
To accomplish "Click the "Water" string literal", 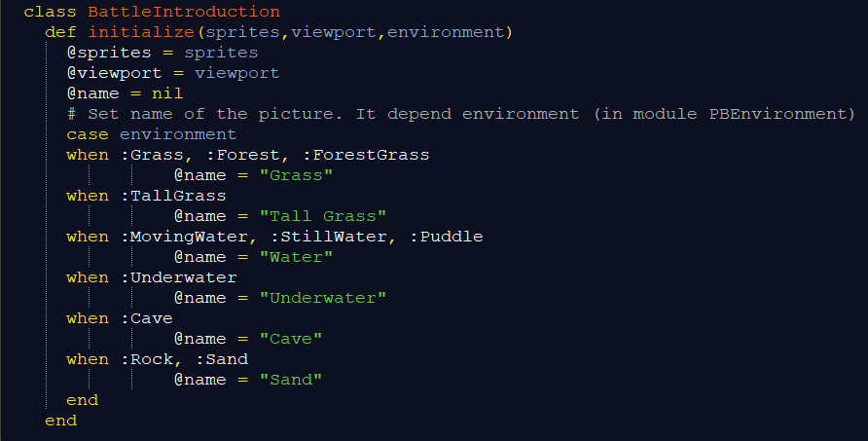I will pyautogui.click(x=296, y=257).
